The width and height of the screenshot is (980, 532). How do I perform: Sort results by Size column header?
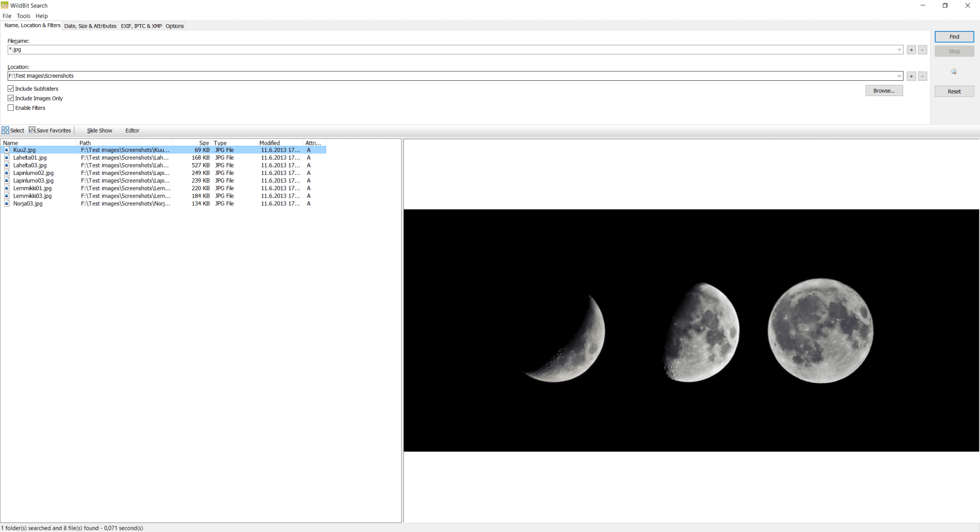coord(192,143)
